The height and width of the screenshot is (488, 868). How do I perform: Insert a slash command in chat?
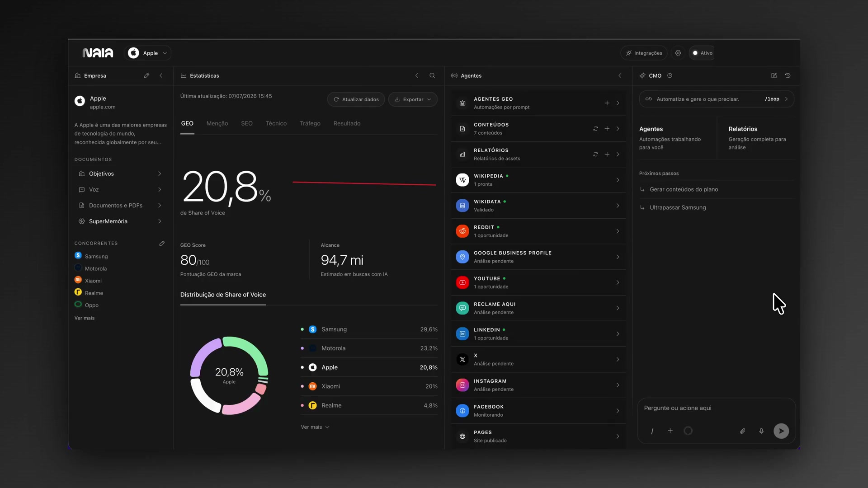652,431
